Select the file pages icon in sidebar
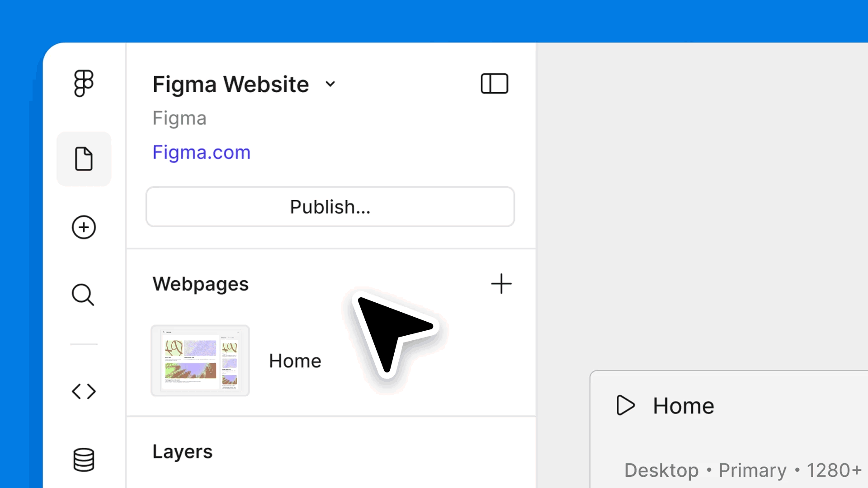The width and height of the screenshot is (868, 488). tap(84, 159)
